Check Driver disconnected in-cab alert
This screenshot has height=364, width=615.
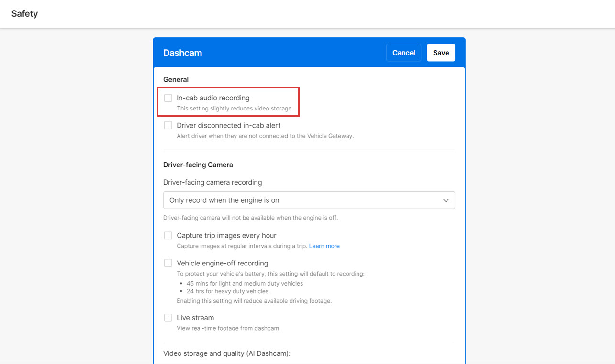coord(168,125)
